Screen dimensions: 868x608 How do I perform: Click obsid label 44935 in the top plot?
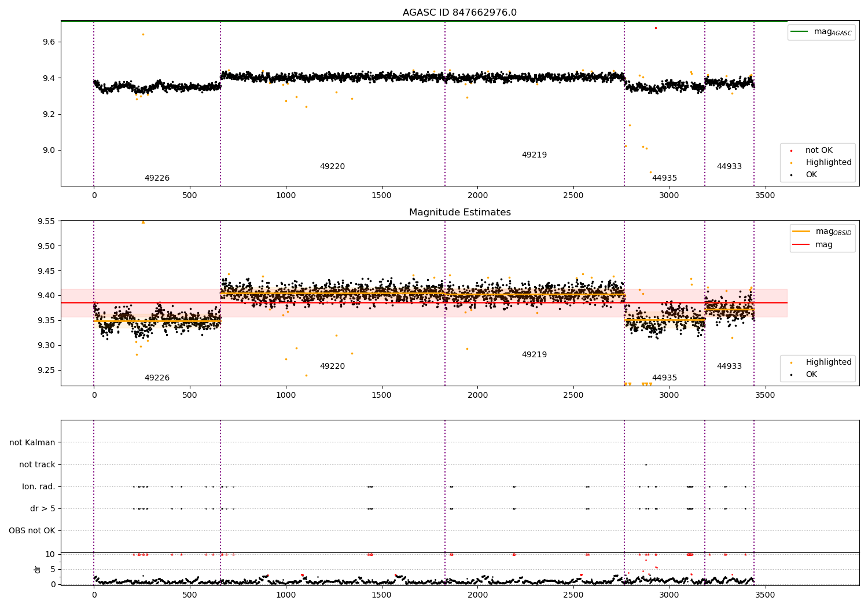[x=664, y=178]
